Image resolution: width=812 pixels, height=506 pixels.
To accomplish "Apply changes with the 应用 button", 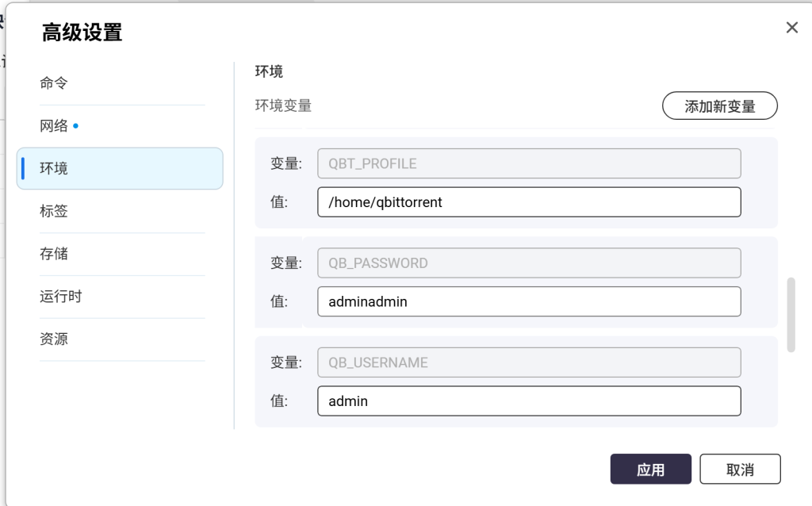I will click(x=650, y=470).
